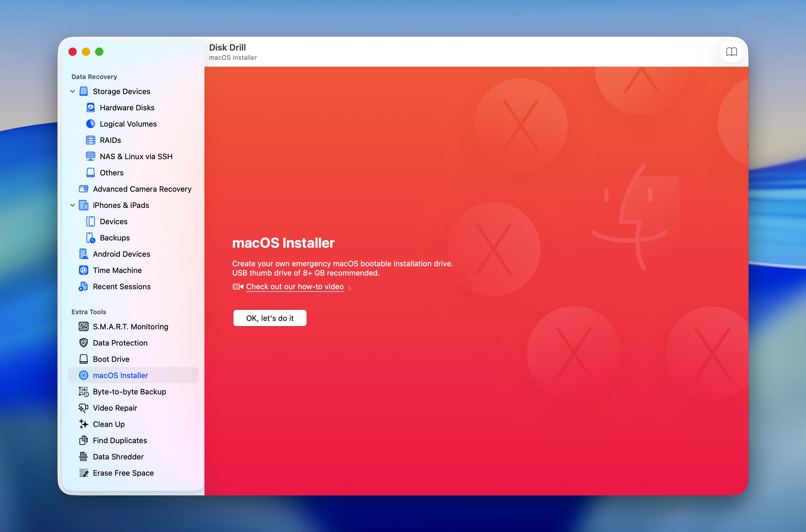Click the iPhones & iPads label

[121, 205]
